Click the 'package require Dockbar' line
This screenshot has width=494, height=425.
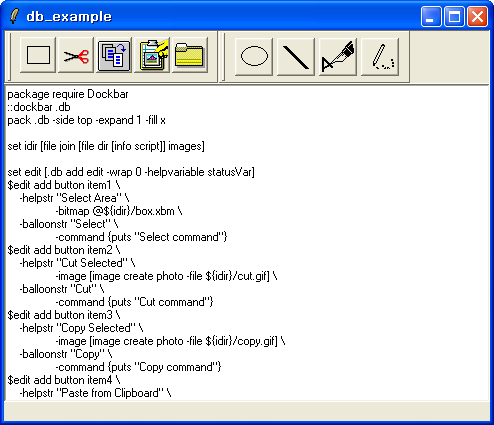coord(68,94)
